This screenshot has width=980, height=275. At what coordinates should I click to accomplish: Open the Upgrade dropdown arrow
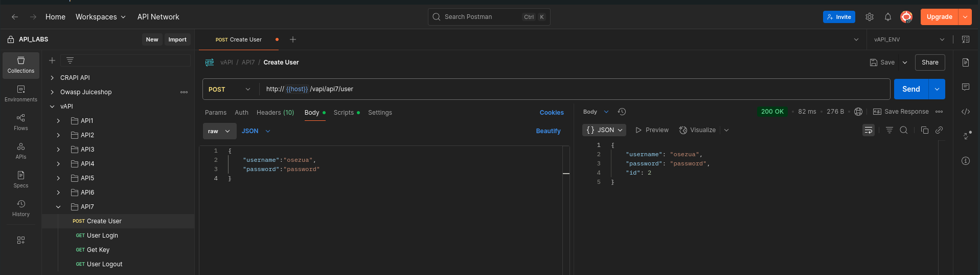[965, 17]
